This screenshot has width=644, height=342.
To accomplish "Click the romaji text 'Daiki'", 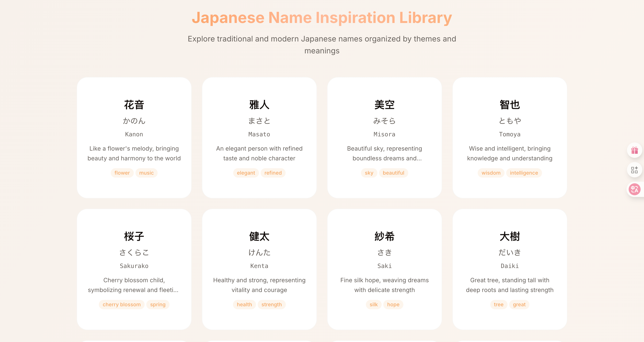I will coord(510,266).
